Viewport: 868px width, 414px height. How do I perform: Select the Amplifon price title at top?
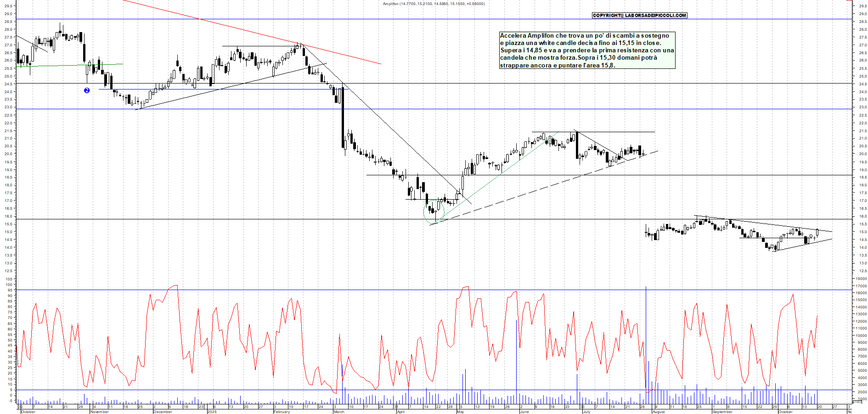point(434,4)
